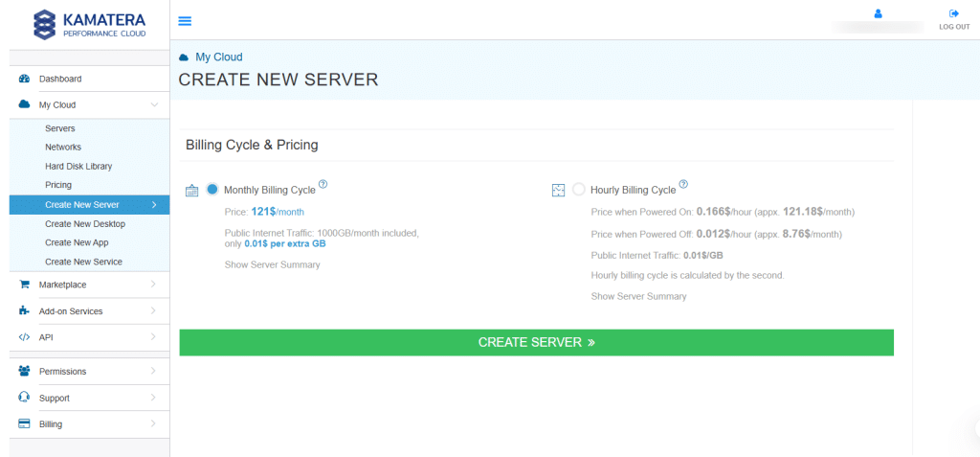This screenshot has height=457, width=980.
Task: Expand the Support menu chevron
Action: click(154, 398)
